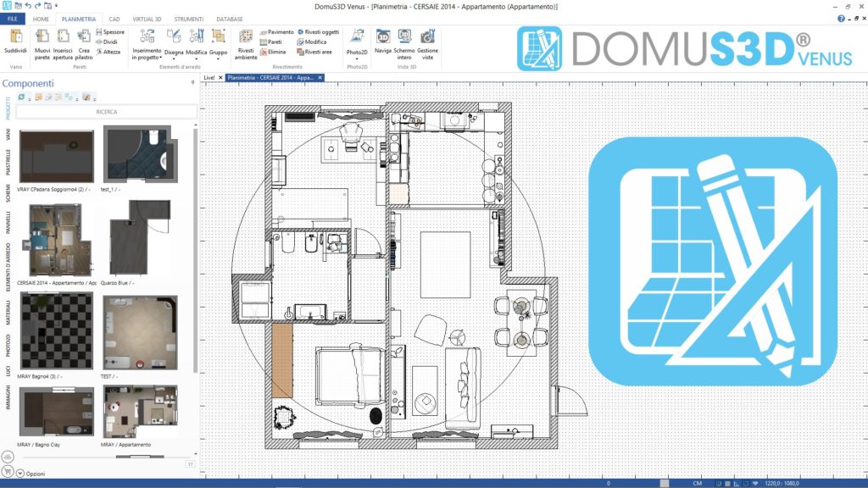
Task: Click the vertical scrollbar of Componenti list
Action: (x=195, y=251)
